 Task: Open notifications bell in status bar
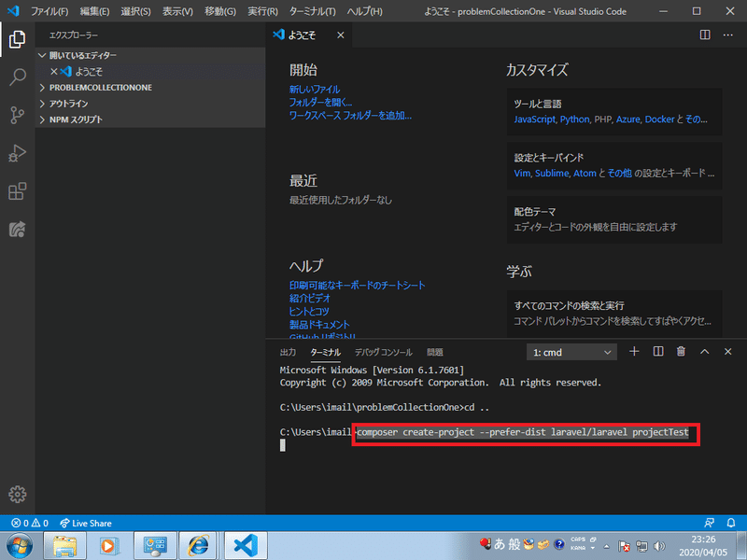[731, 523]
